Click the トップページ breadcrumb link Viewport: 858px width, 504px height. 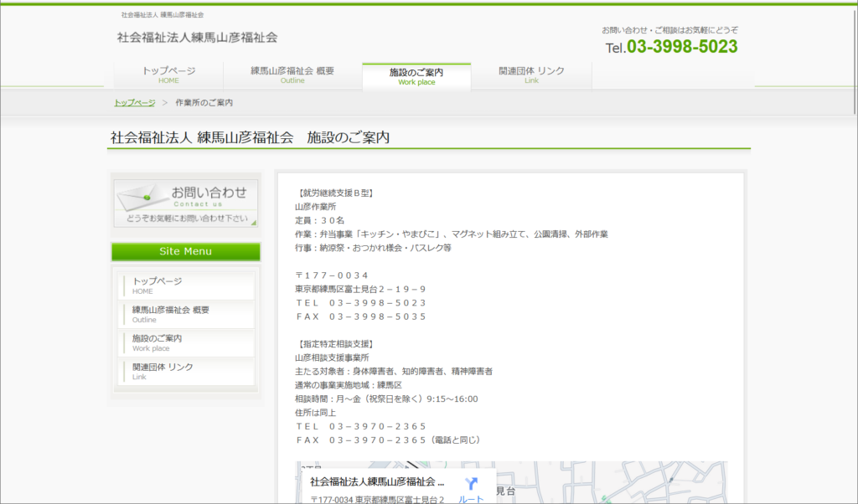134,102
